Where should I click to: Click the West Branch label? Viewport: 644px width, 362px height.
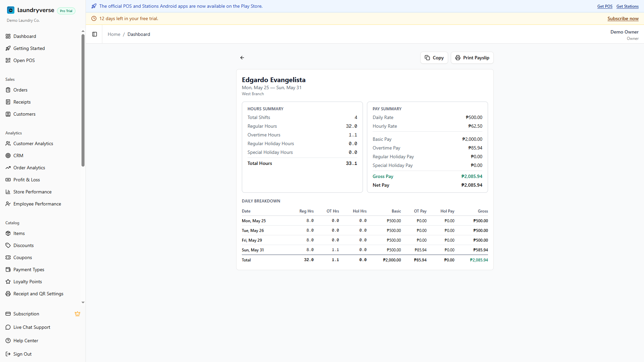click(x=253, y=94)
